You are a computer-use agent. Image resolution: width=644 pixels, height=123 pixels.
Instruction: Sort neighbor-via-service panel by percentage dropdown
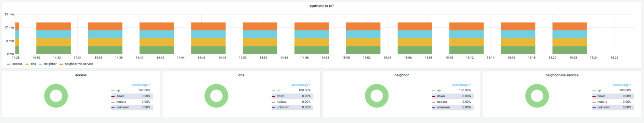pyautogui.click(x=622, y=85)
